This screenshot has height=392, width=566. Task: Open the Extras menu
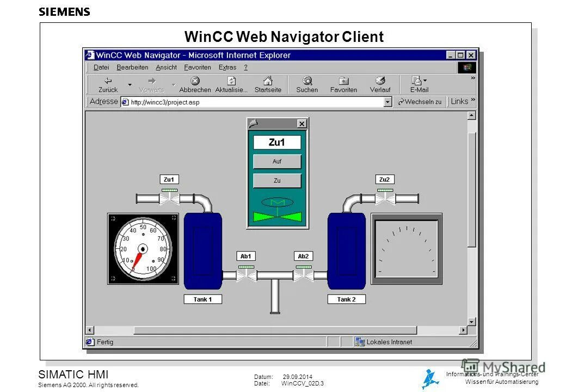coord(228,67)
